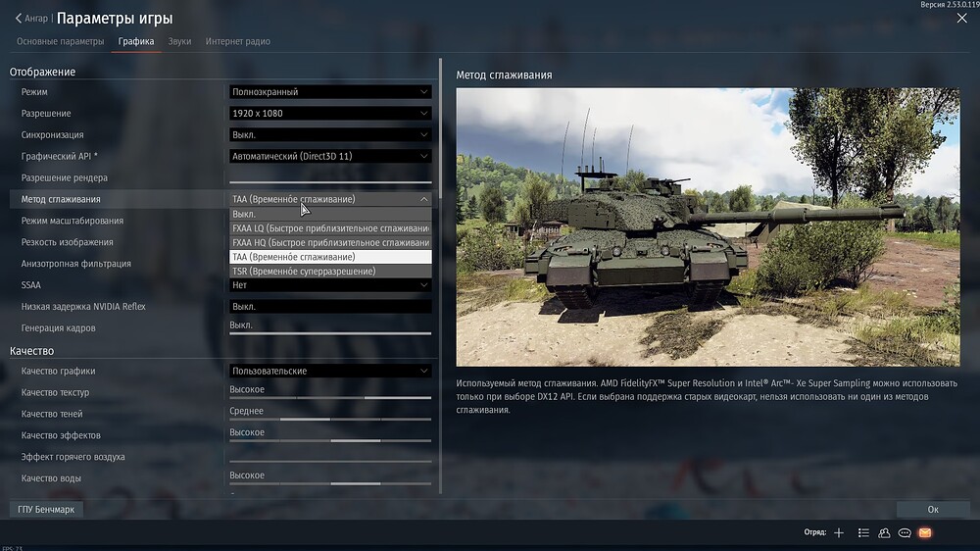The height and width of the screenshot is (551, 980).
Task: Open the list icon in the bottom bar
Action: [863, 532]
